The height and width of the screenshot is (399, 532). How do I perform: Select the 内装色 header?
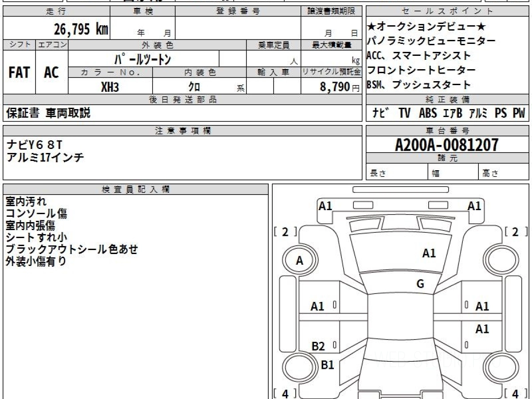tap(199, 72)
